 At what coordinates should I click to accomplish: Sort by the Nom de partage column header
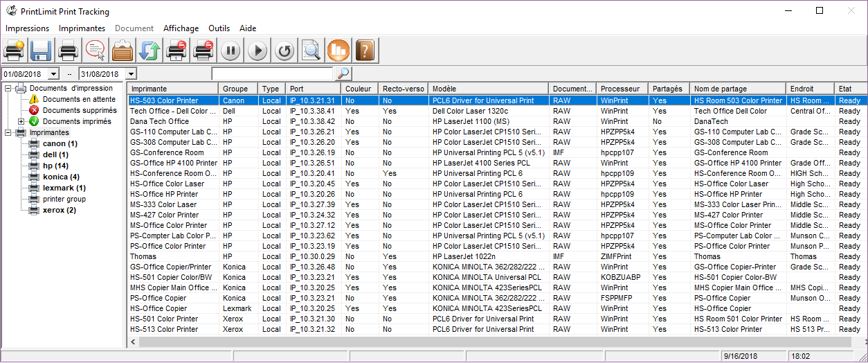pos(739,89)
